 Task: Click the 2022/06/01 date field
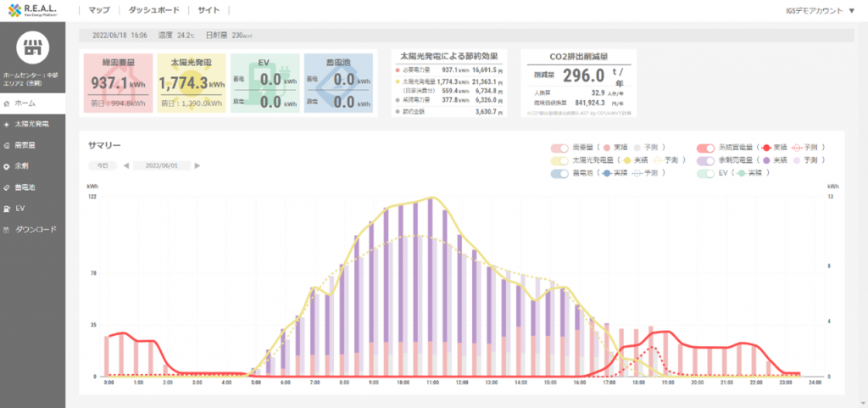pos(162,165)
